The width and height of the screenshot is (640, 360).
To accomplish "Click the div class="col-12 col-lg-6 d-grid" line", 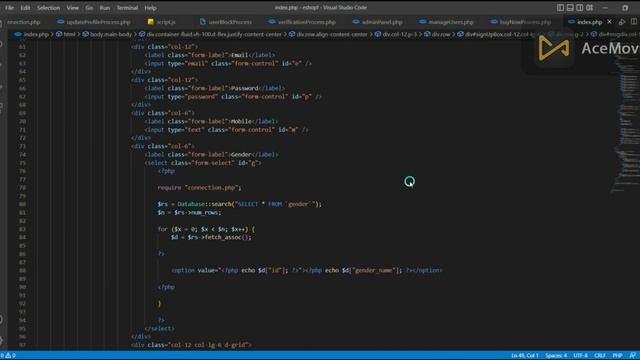I will pyautogui.click(x=191, y=345).
